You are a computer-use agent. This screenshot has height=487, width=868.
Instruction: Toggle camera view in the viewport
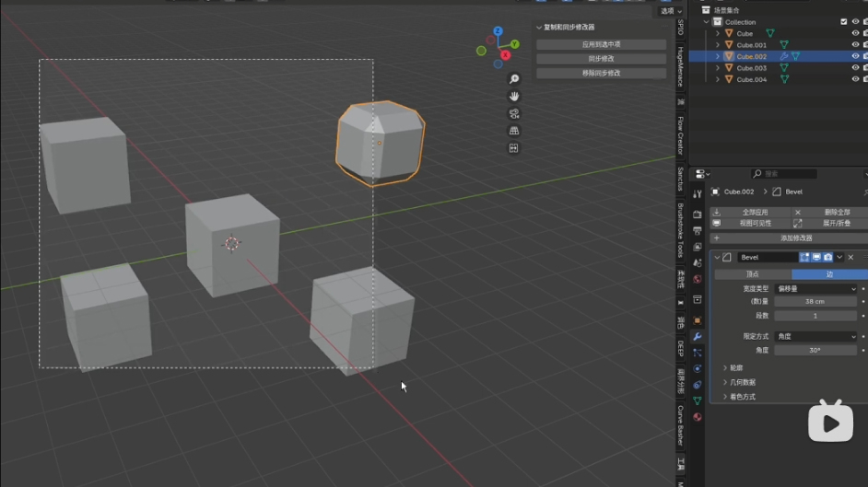click(x=514, y=114)
